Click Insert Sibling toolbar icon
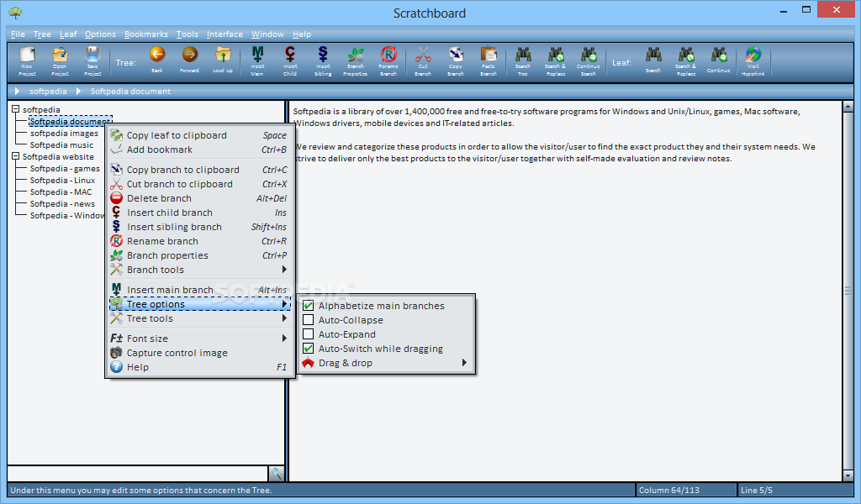Image resolution: width=861 pixels, height=504 pixels. (x=323, y=60)
